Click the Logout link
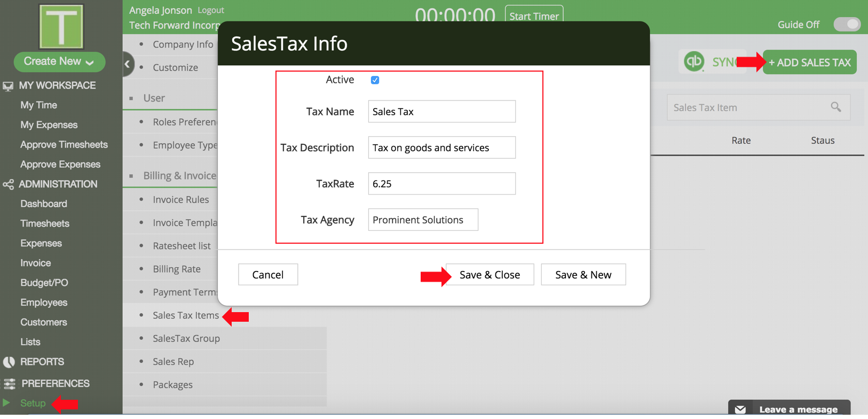This screenshot has width=868, height=419. coord(210,10)
